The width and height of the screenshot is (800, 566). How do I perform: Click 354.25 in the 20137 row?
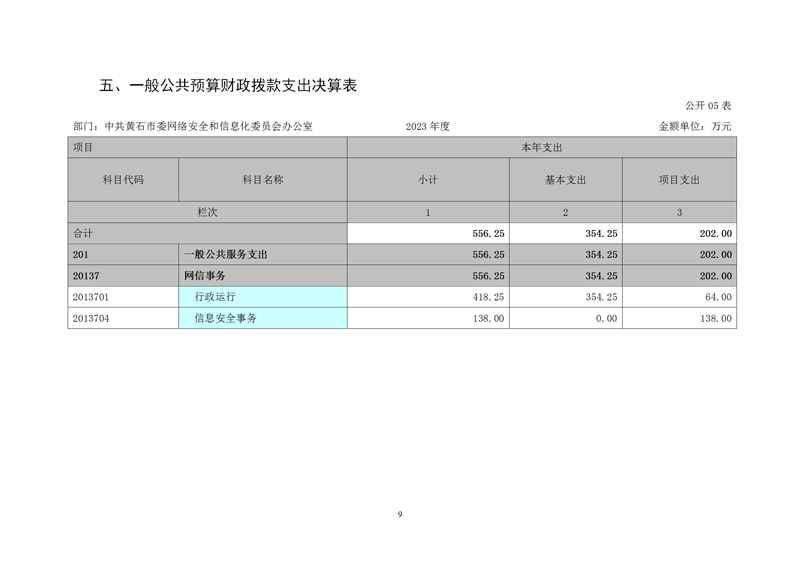click(x=601, y=276)
